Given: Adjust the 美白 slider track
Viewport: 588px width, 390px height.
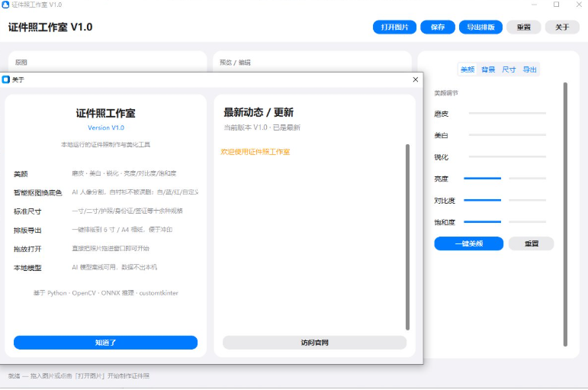Looking at the screenshot, I should pyautogui.click(x=507, y=135).
